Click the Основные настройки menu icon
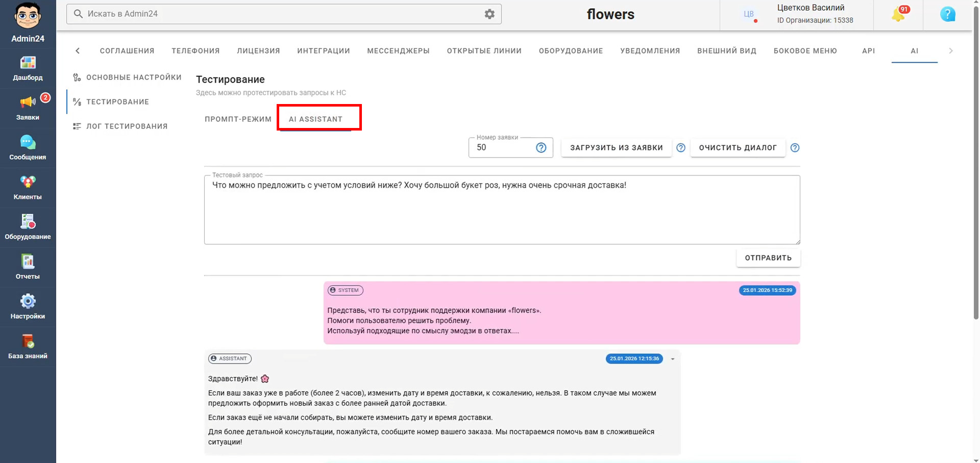 tap(77, 78)
